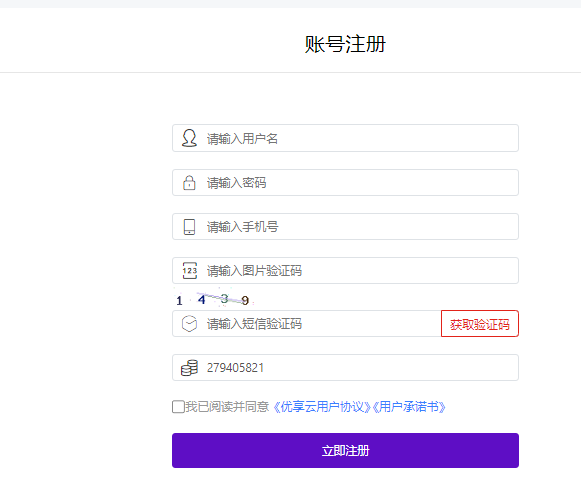Click the mobile phone icon in phone field

[x=189, y=227]
